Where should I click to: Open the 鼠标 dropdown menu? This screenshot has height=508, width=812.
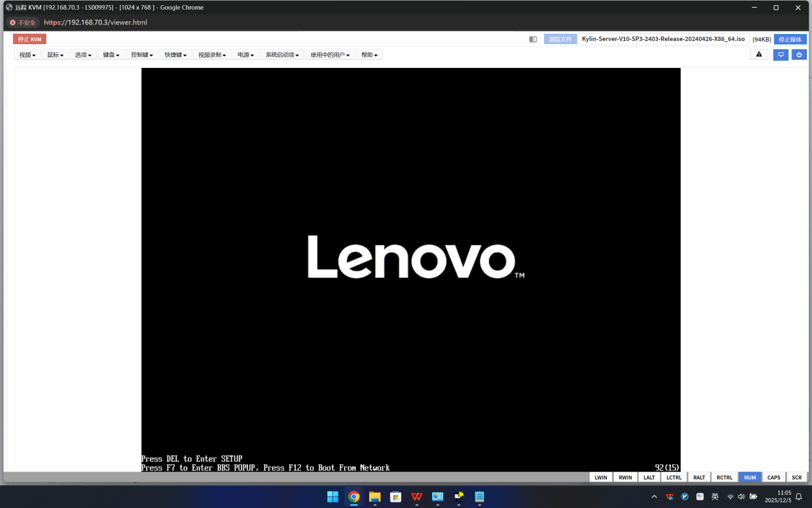coord(55,55)
